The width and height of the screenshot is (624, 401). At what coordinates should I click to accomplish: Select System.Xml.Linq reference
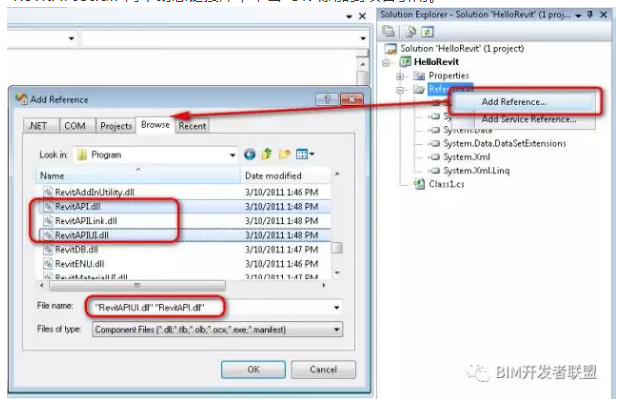(476, 170)
